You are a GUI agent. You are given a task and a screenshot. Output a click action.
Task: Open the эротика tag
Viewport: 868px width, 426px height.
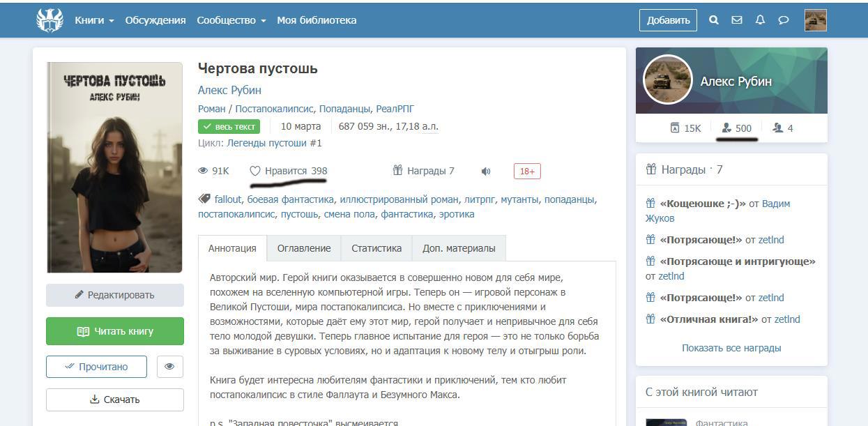pyautogui.click(x=457, y=214)
